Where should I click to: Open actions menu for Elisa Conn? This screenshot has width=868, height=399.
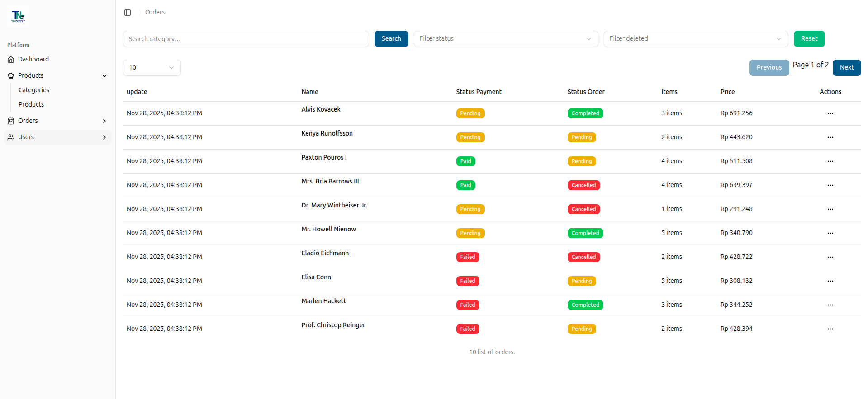[x=830, y=281]
